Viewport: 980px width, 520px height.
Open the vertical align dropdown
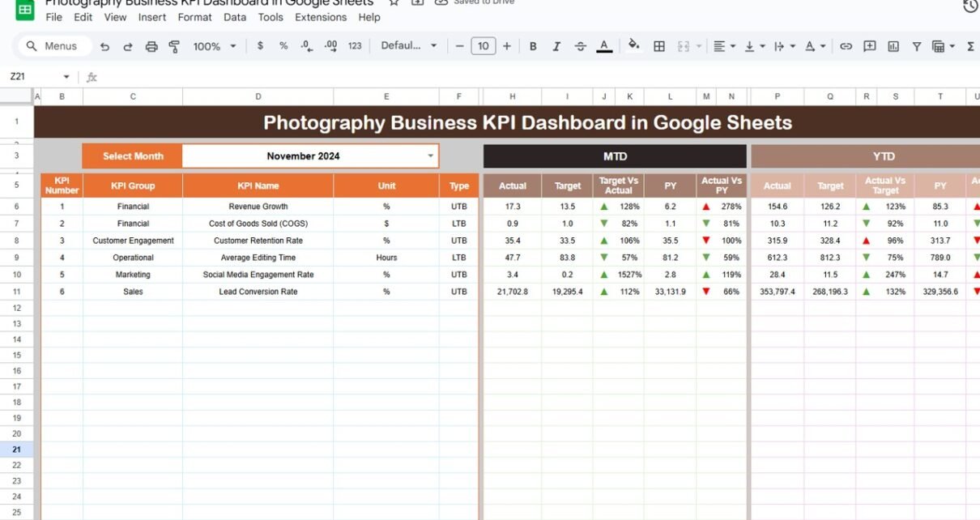tap(754, 46)
